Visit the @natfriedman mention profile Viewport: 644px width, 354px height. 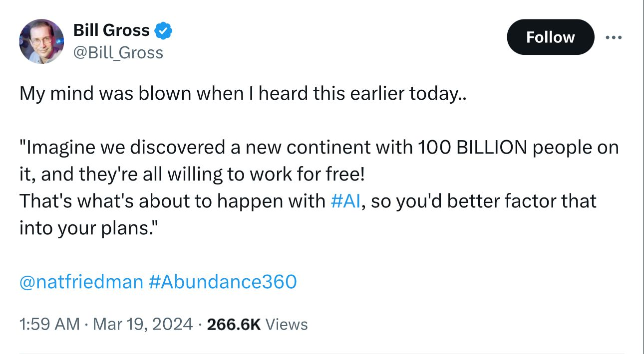pyautogui.click(x=81, y=282)
